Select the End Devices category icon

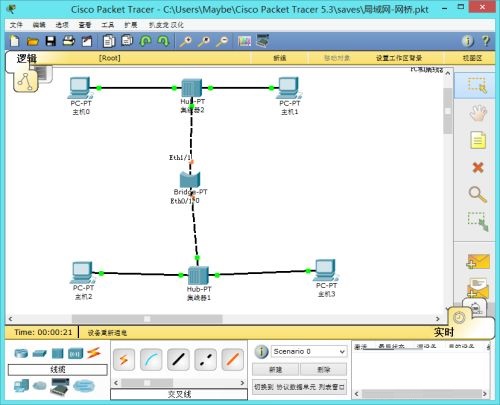tap(21, 386)
